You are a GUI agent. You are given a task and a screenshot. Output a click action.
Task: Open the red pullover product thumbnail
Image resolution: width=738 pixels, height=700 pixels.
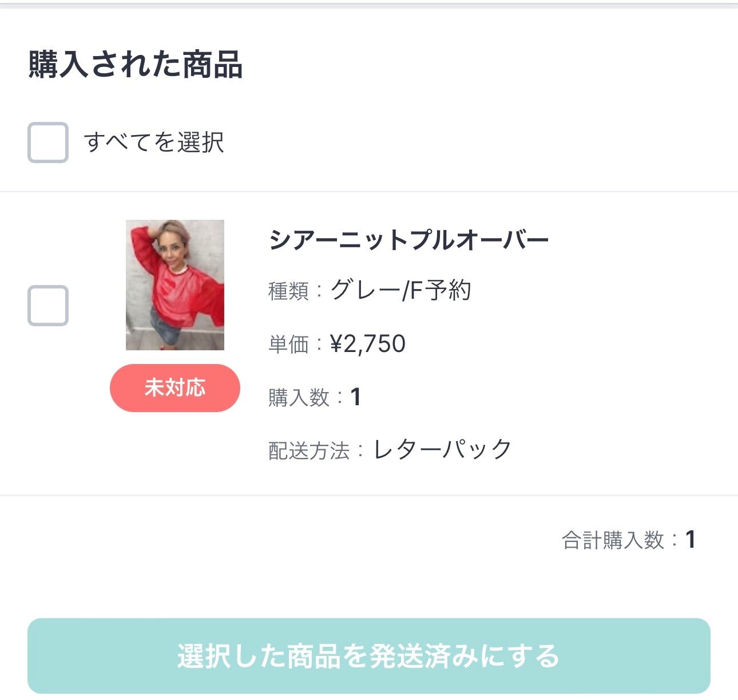[x=175, y=284]
